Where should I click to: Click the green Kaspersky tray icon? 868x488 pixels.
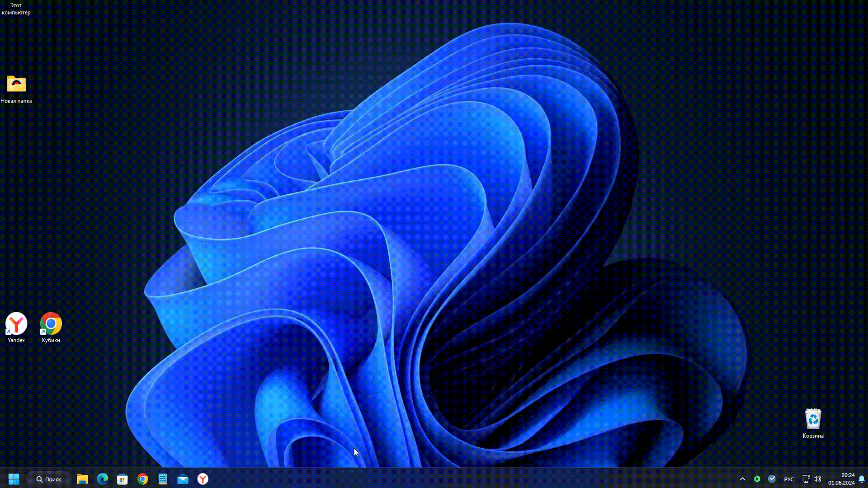[757, 479]
